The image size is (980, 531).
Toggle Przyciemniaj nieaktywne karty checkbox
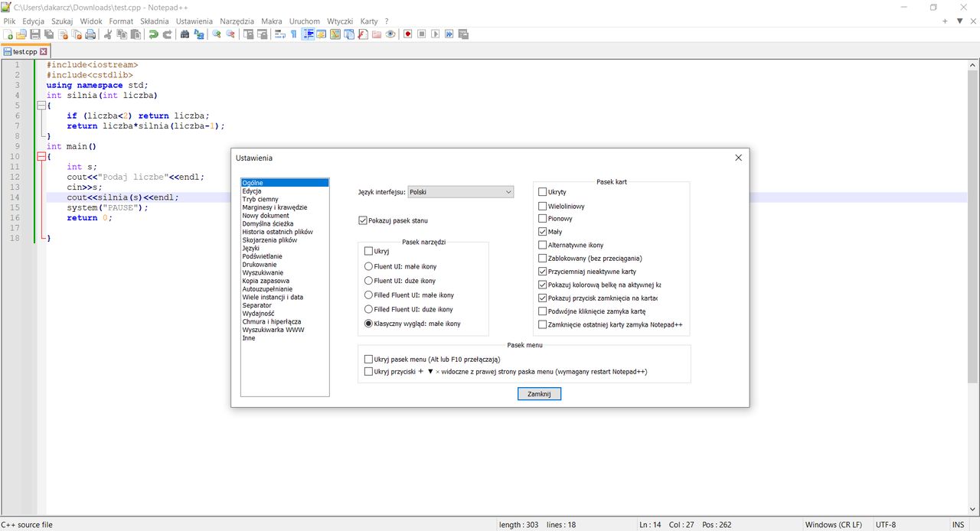543,272
